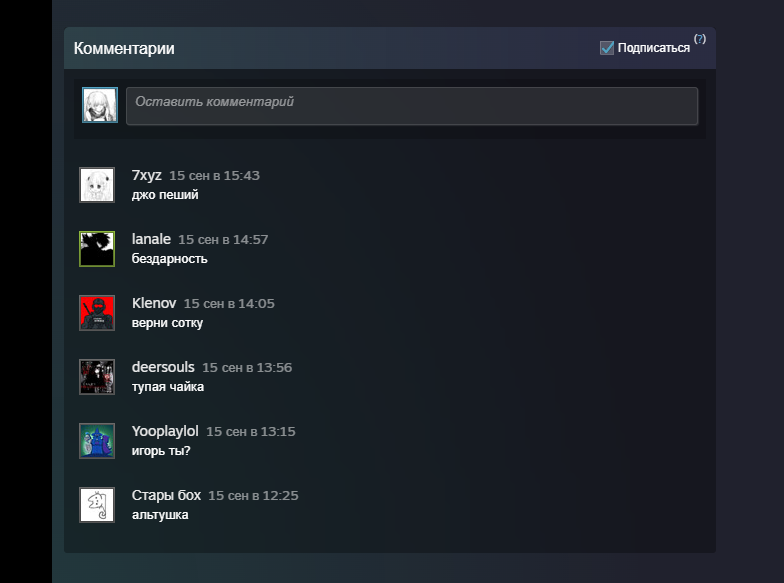Click the Оставить комментарий text field
The image size is (784, 583).
(411, 106)
